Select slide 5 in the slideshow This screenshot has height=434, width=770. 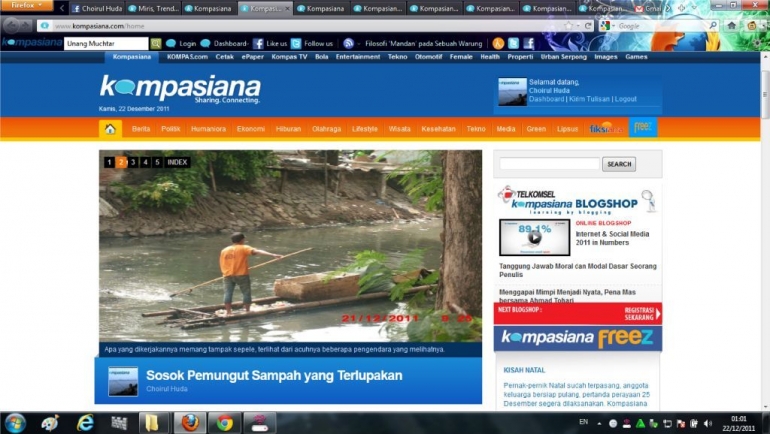(157, 162)
